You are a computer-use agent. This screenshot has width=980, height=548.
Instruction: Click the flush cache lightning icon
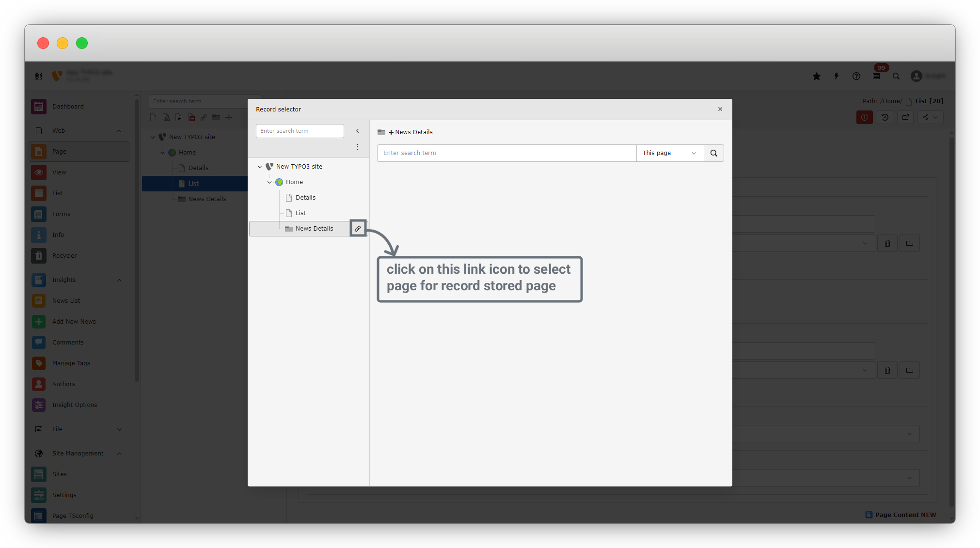click(x=837, y=76)
